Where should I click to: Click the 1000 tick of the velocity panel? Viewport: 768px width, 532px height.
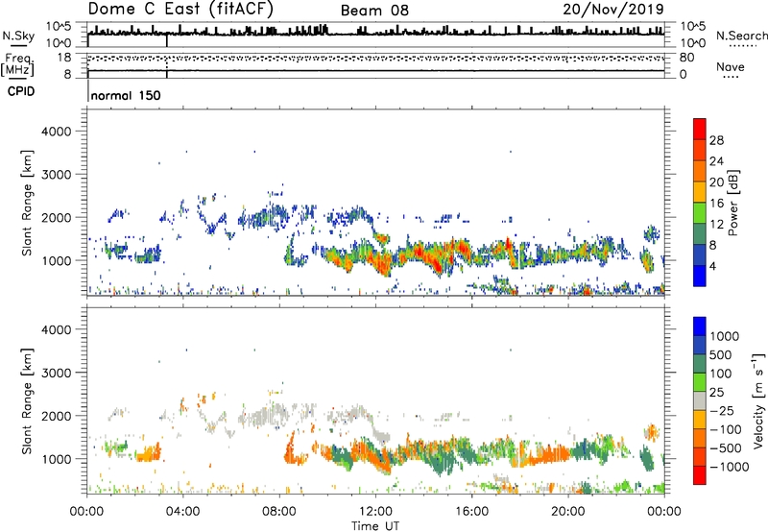click(x=57, y=459)
